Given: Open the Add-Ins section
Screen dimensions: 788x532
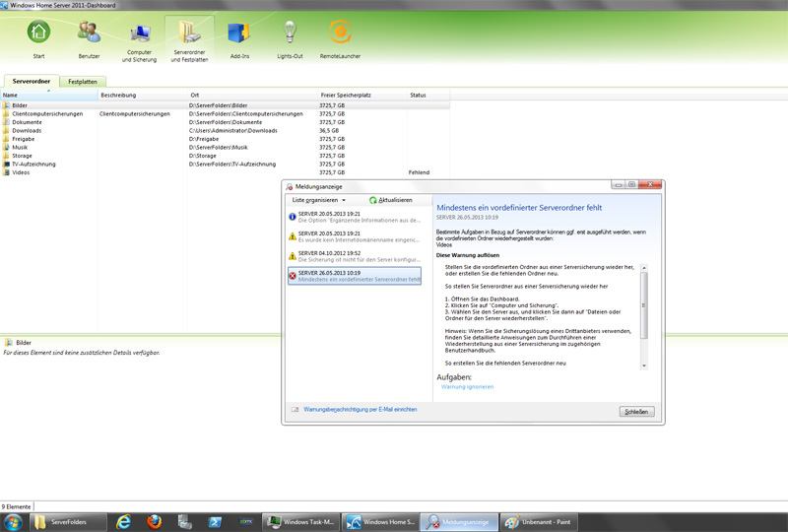Looking at the screenshot, I should click(x=239, y=39).
